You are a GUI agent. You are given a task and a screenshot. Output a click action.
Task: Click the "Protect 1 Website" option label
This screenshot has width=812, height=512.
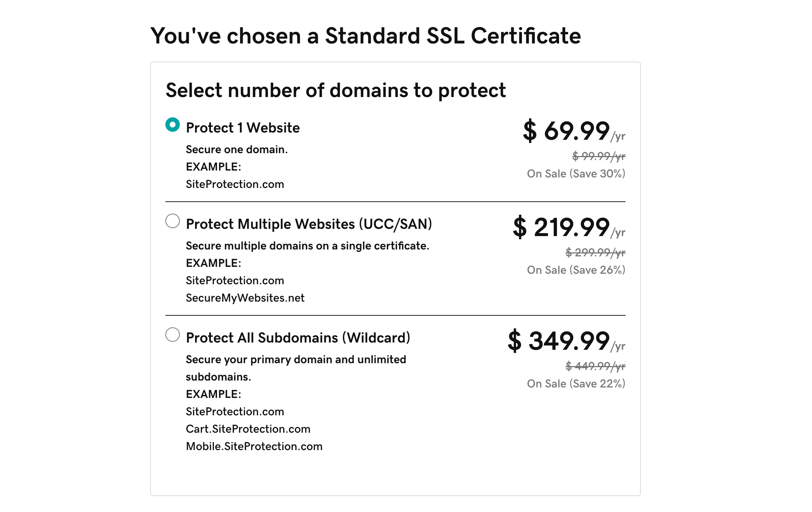pos(242,128)
